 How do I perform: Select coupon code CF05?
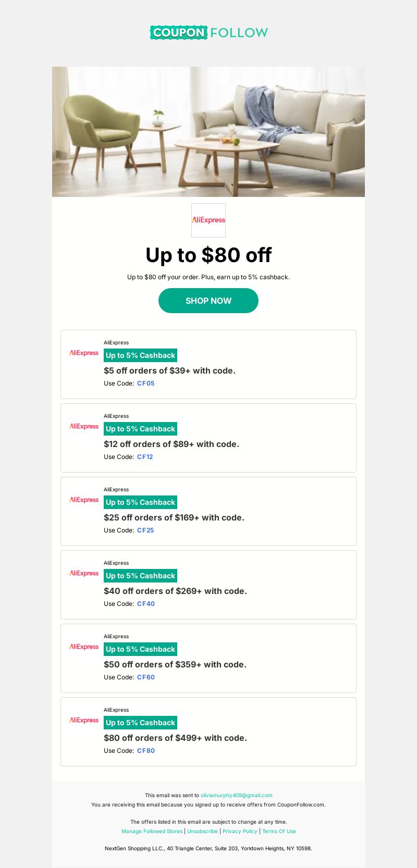[146, 383]
